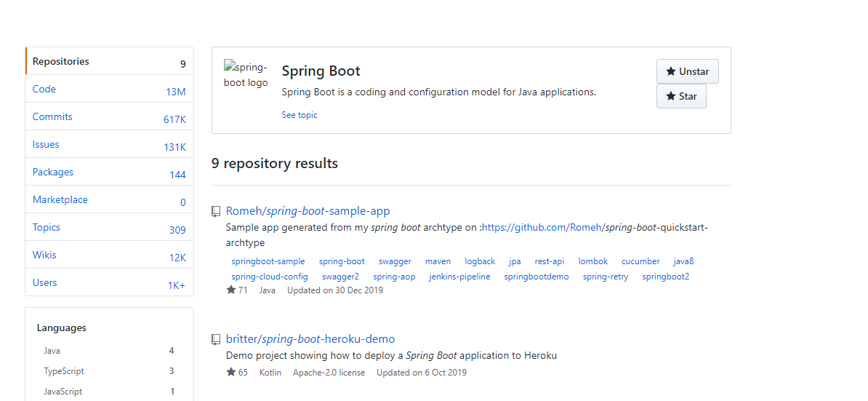Screen dimensions: 868x401
Task: View the Wikis results category
Action: point(44,255)
